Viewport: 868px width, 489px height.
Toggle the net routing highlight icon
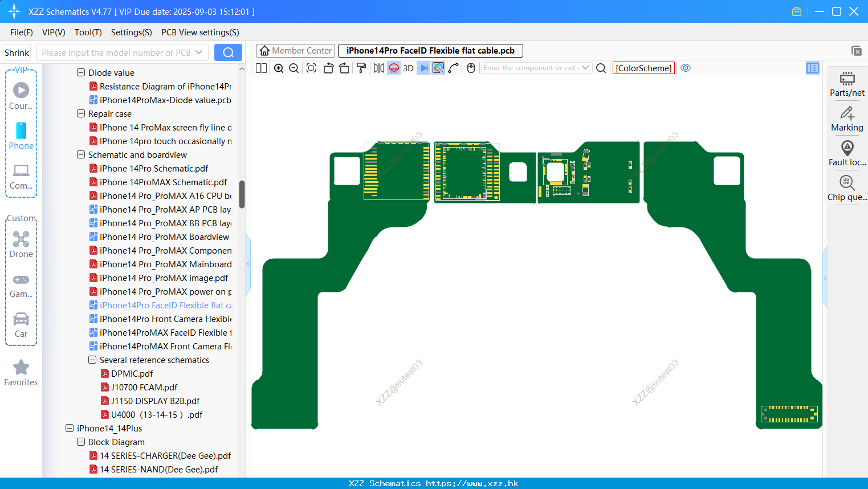point(438,68)
